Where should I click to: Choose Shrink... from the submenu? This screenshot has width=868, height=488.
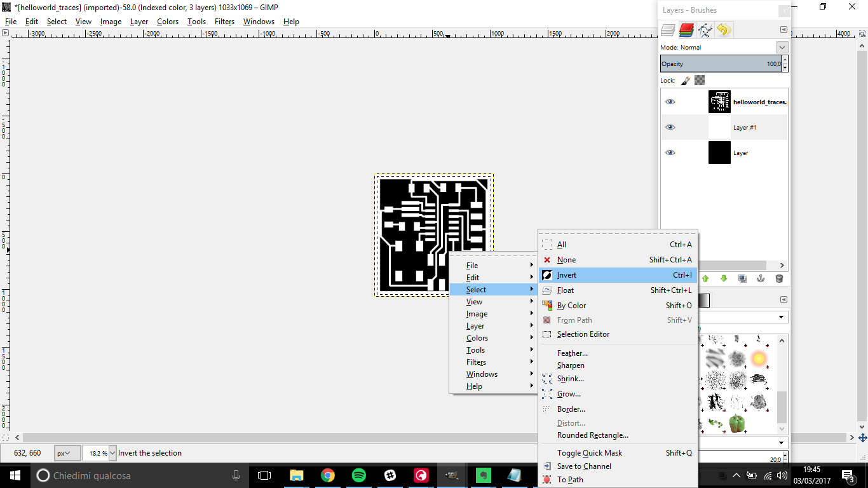click(618, 379)
